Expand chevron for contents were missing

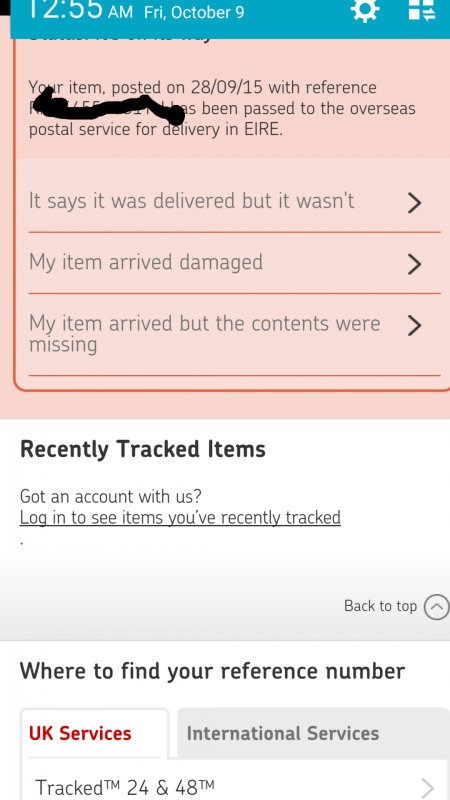414,326
